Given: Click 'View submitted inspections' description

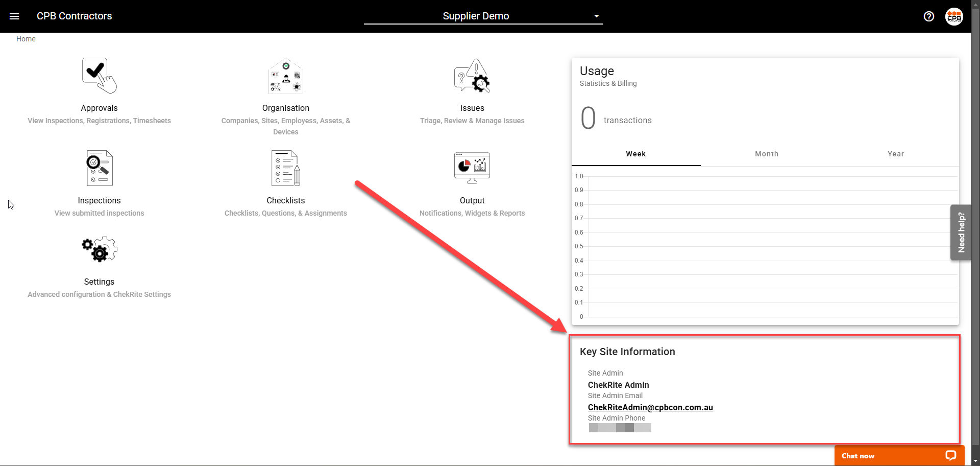Looking at the screenshot, I should coord(100,213).
